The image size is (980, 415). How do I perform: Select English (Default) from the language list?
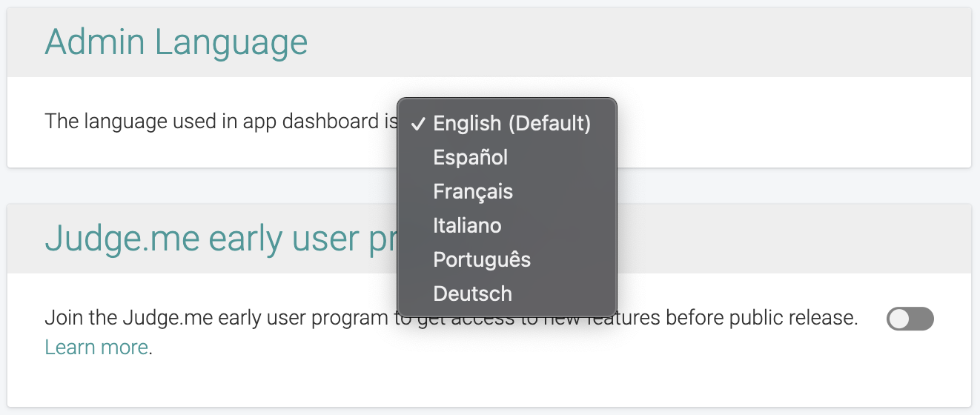[x=511, y=123]
